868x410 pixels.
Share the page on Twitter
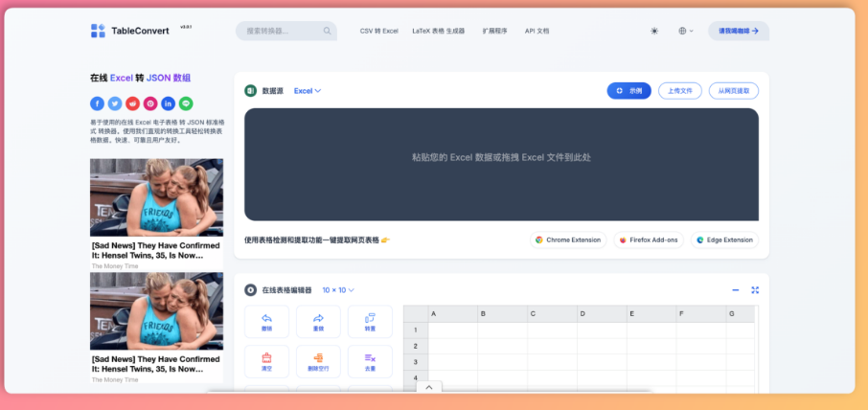click(x=115, y=103)
